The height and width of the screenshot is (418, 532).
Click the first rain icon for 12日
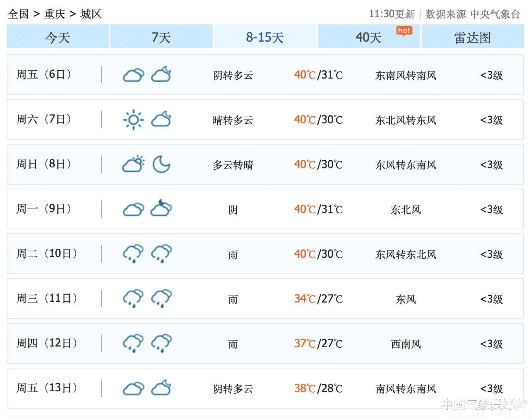click(134, 343)
